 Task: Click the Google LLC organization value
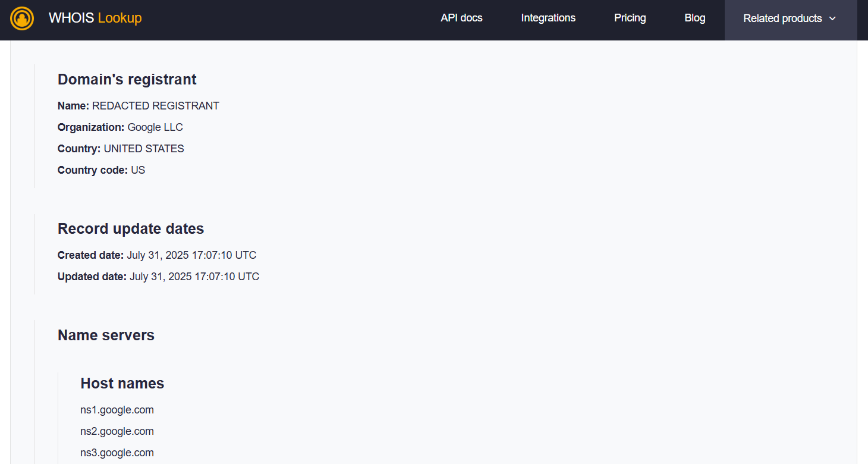point(155,127)
